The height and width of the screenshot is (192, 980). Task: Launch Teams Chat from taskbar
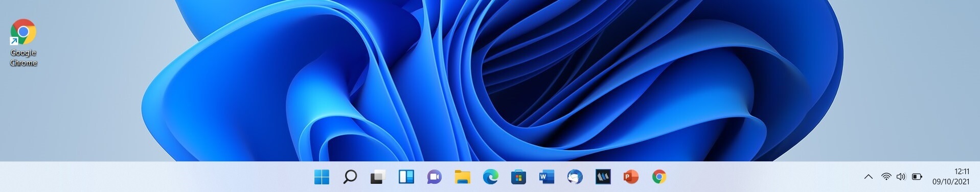point(434,177)
